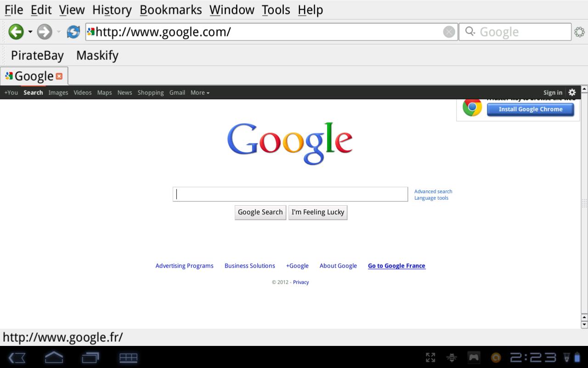Go to Images in Google bar
The height and width of the screenshot is (368, 588).
click(x=58, y=92)
